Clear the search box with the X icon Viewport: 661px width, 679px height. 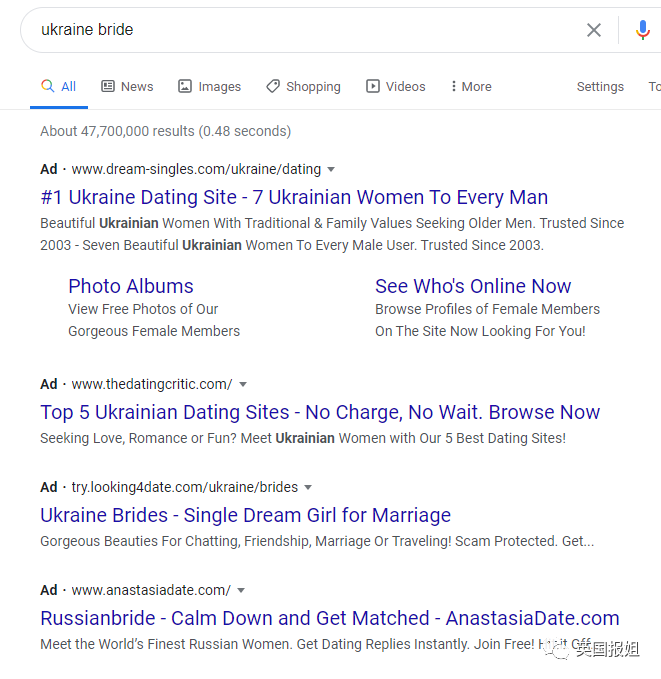coord(593,30)
